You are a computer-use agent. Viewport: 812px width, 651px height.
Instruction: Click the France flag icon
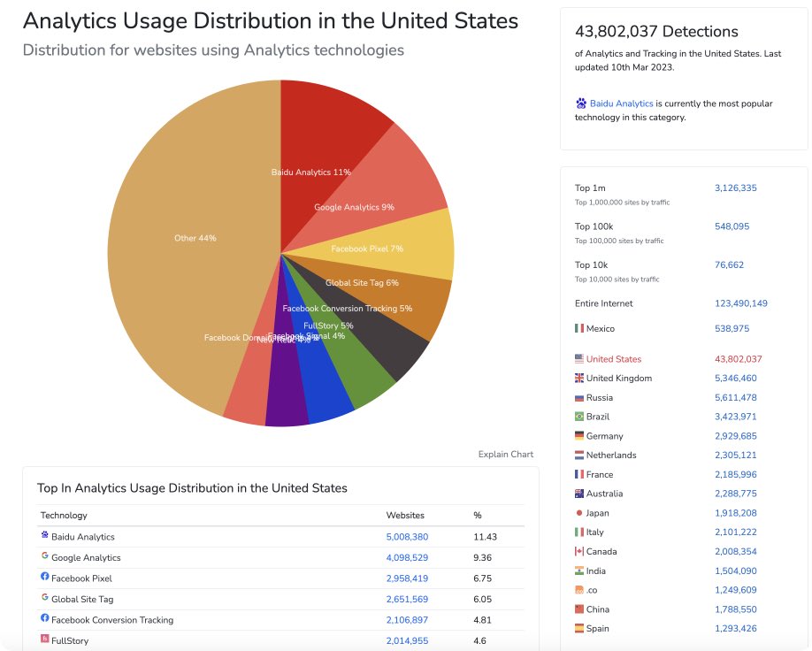579,474
